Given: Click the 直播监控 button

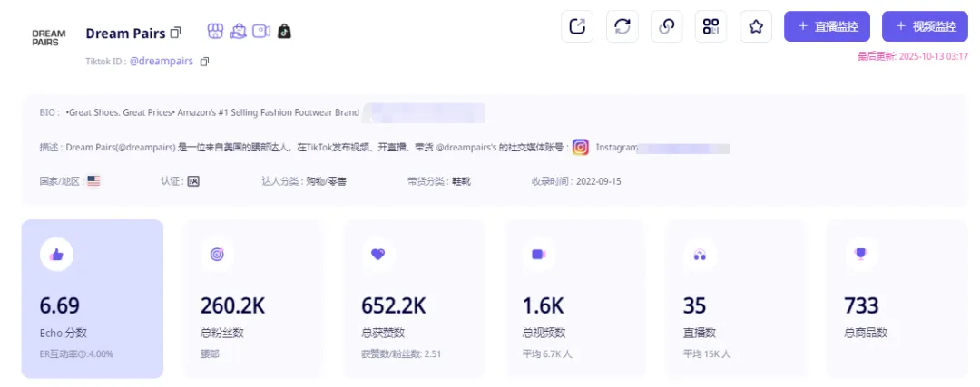Looking at the screenshot, I should (x=828, y=26).
